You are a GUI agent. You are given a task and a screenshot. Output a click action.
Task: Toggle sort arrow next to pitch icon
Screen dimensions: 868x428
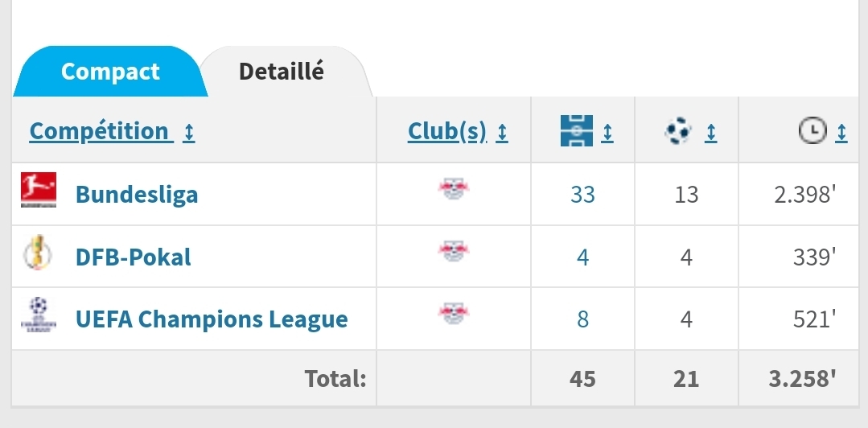(x=607, y=132)
